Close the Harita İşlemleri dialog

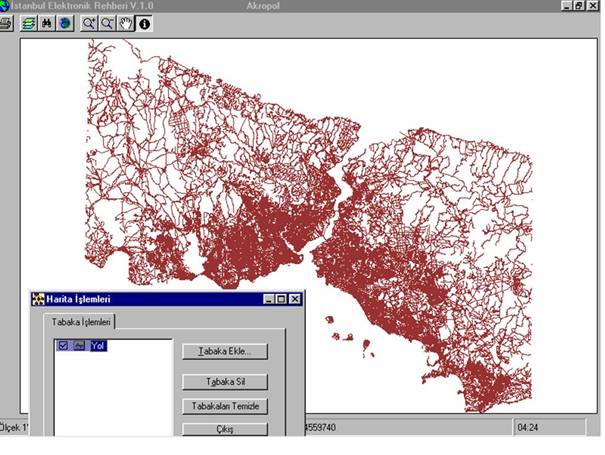click(x=295, y=299)
